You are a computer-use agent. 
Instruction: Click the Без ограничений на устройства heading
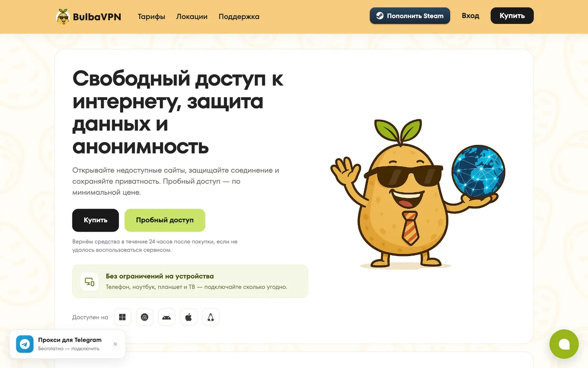pos(160,276)
